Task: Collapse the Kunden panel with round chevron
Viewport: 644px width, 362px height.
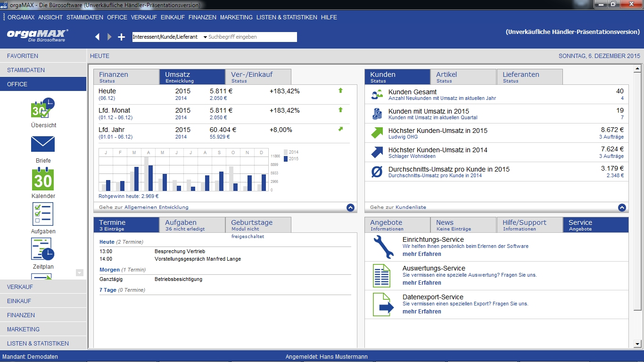Action: [622, 207]
